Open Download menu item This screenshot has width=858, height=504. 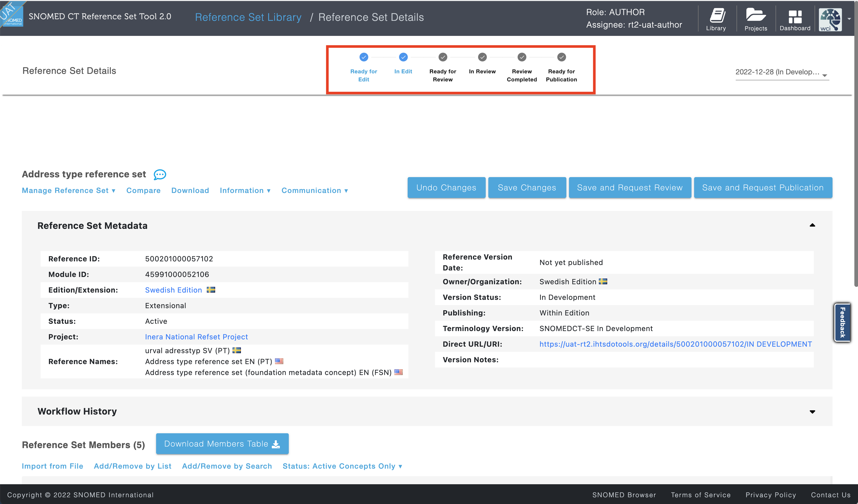coord(190,190)
